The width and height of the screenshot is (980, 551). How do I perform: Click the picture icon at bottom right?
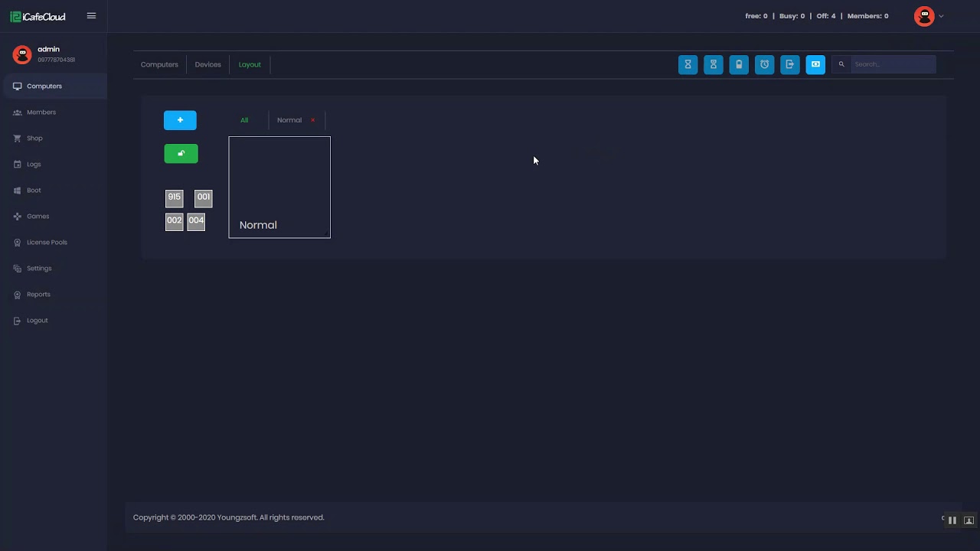coord(969,520)
